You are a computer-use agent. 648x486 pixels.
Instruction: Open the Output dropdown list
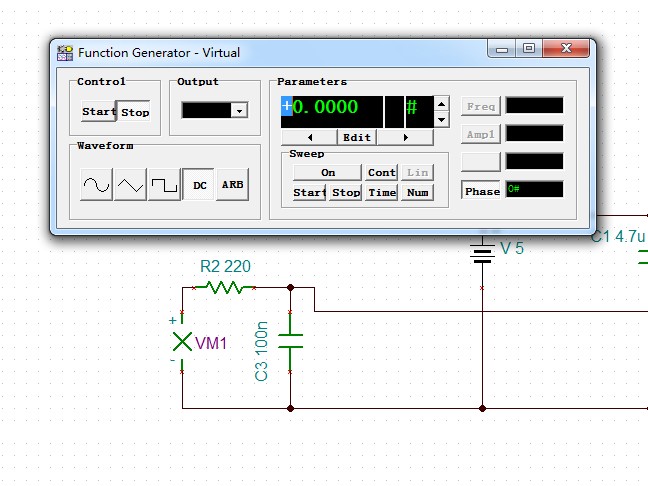pos(239,110)
